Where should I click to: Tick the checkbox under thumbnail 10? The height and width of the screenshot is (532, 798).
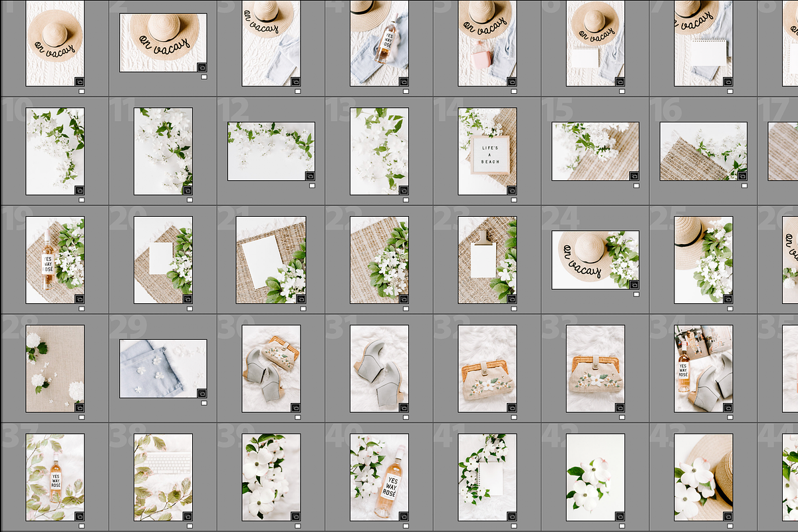coord(81,199)
